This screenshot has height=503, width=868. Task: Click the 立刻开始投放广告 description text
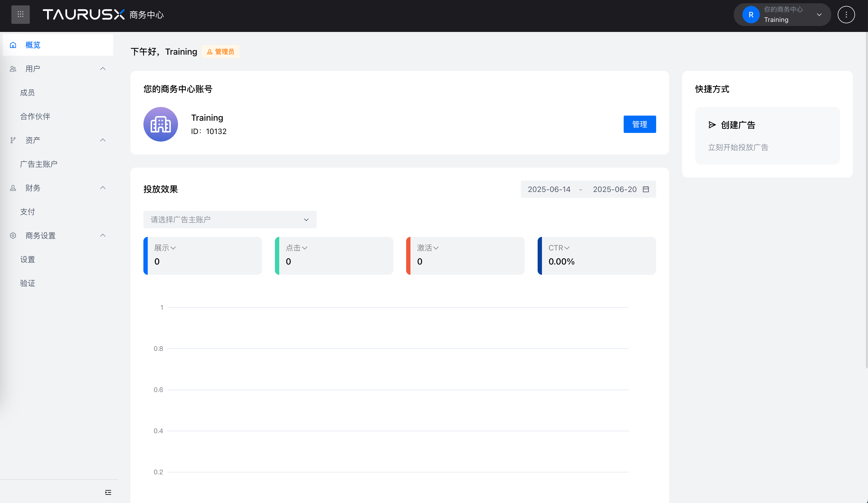tap(738, 147)
